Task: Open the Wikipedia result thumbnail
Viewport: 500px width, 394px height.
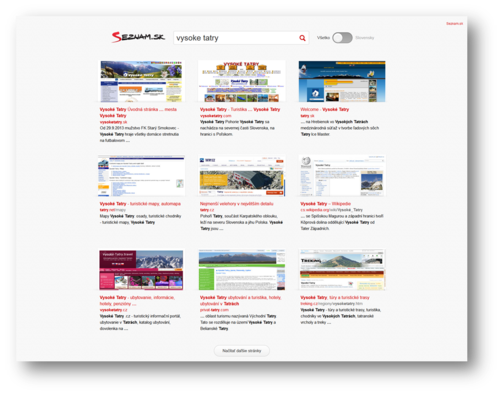Action: [x=342, y=176]
